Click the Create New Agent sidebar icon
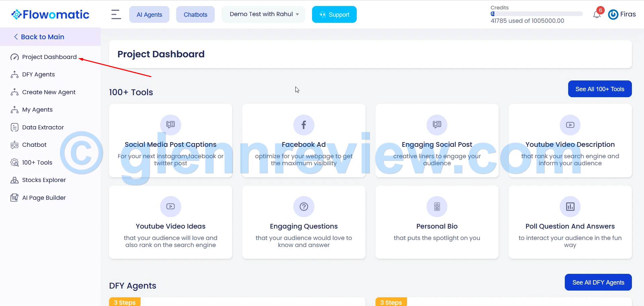The height and width of the screenshot is (306, 644). pyautogui.click(x=14, y=92)
